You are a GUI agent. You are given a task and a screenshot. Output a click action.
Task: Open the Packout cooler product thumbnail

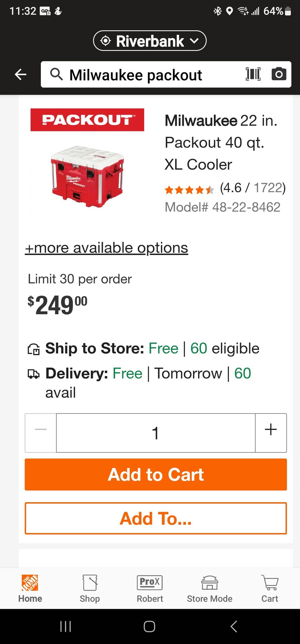point(87,176)
